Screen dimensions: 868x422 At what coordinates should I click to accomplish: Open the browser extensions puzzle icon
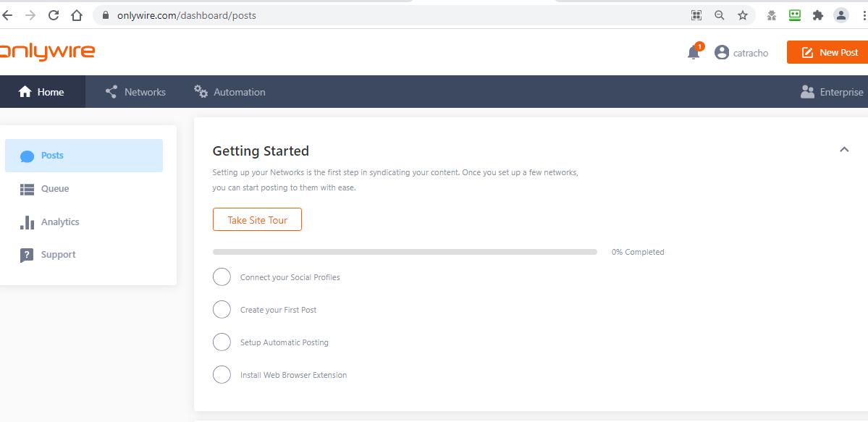(817, 15)
